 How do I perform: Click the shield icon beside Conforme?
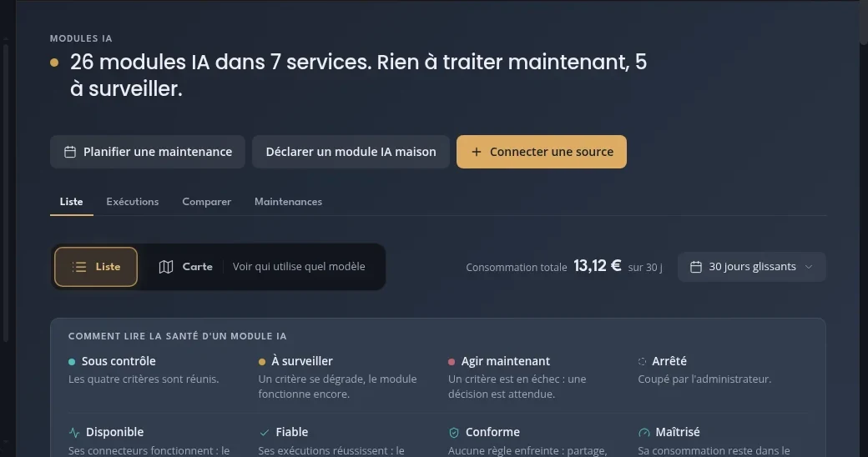coord(454,432)
